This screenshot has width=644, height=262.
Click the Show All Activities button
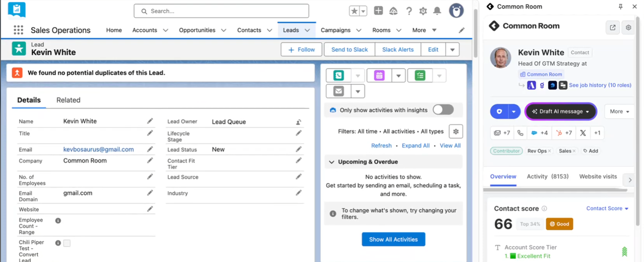pos(393,239)
